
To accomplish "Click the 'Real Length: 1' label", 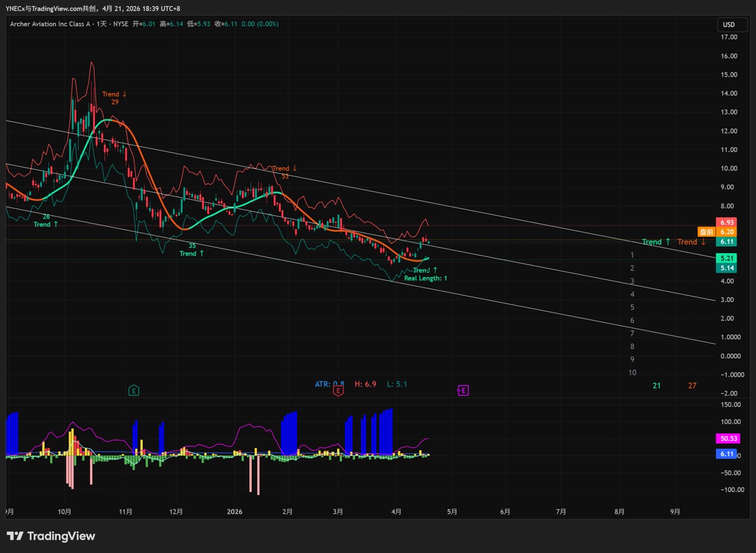I will [x=426, y=278].
